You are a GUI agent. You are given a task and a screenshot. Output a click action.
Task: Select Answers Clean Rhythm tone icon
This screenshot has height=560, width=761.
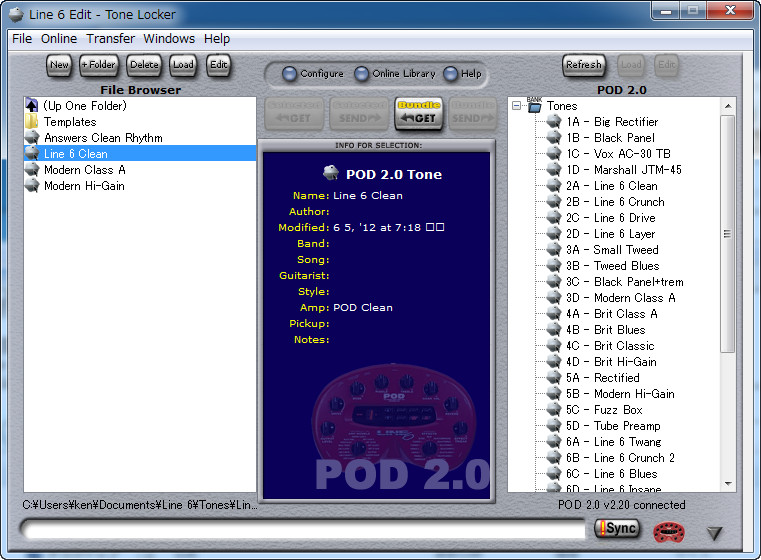click(x=32, y=137)
